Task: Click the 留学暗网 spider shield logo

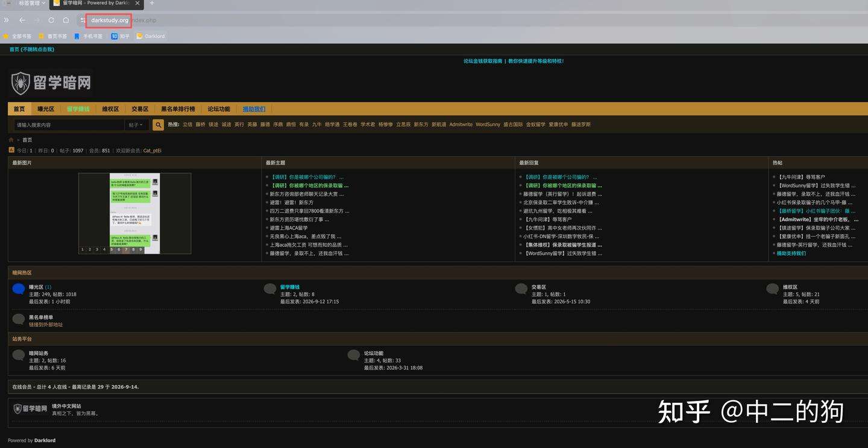Action: tap(51, 82)
